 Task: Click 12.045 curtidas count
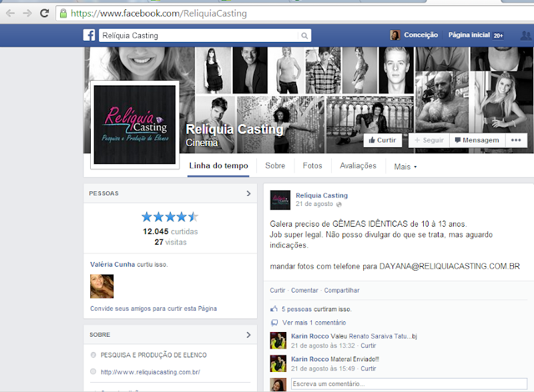170,232
